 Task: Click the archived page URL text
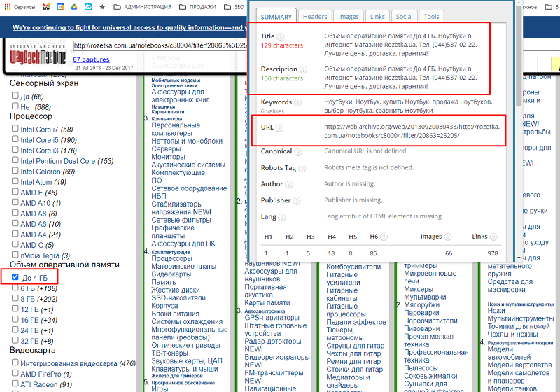pos(412,131)
